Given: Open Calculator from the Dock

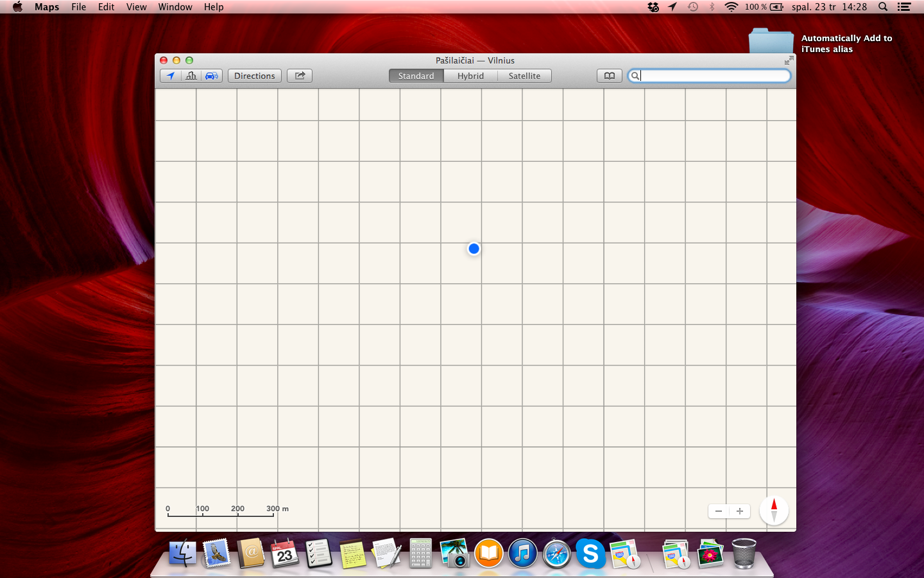Looking at the screenshot, I should click(x=421, y=553).
